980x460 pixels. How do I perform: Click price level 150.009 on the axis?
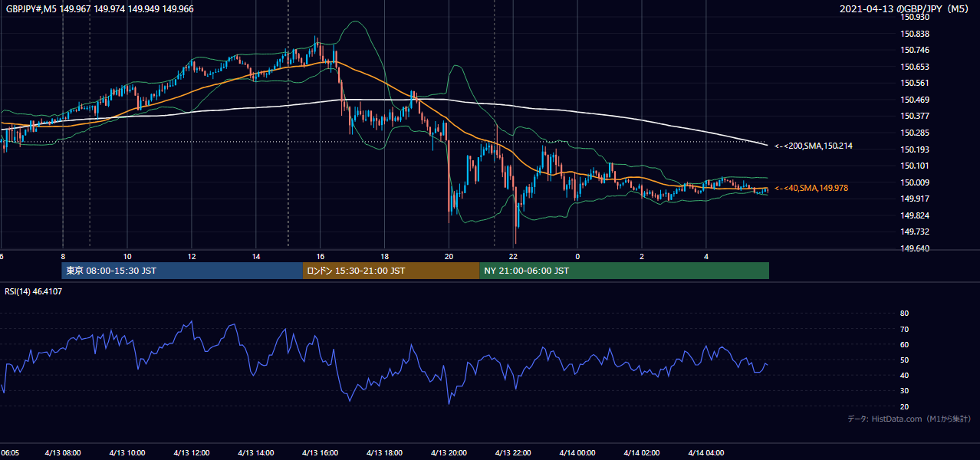914,182
